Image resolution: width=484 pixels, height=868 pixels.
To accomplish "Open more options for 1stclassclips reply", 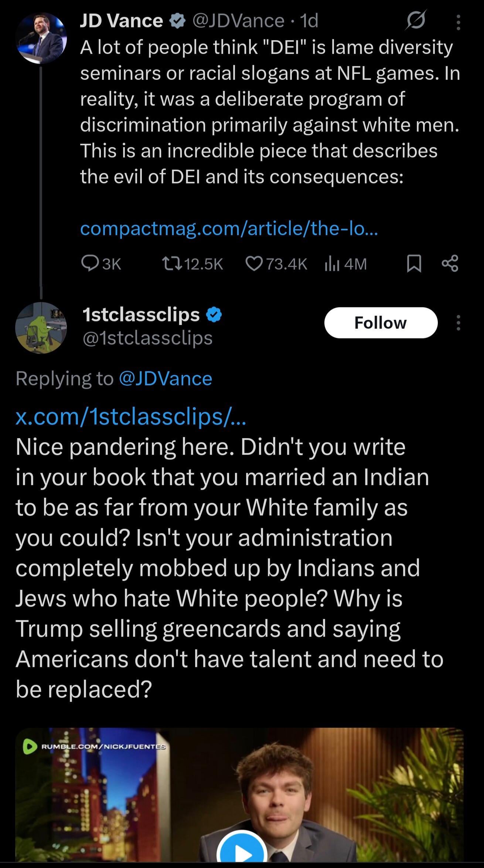I will pyautogui.click(x=458, y=323).
